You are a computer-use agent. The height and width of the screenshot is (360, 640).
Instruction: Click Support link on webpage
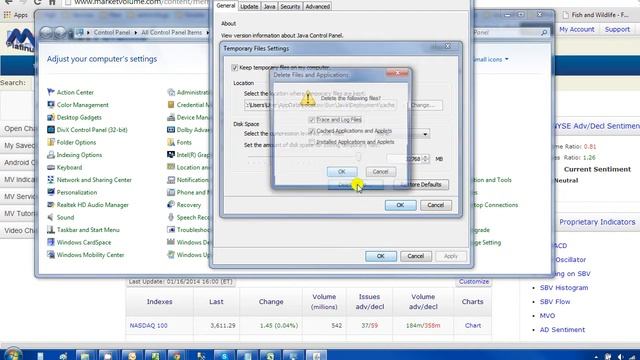tap(617, 29)
